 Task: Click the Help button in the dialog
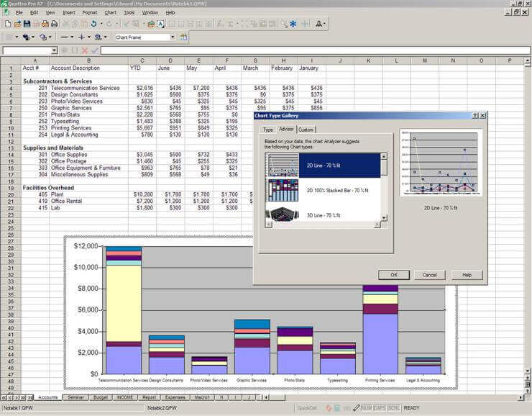click(467, 275)
